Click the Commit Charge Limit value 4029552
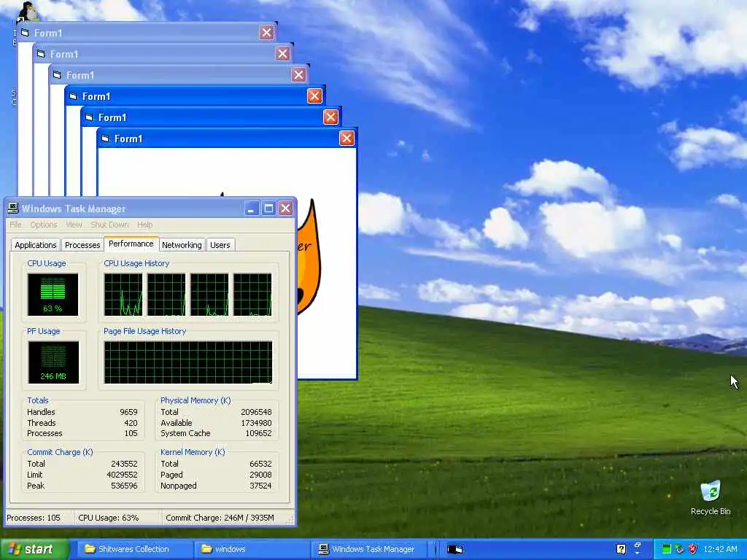This screenshot has width=747, height=560. tap(122, 475)
